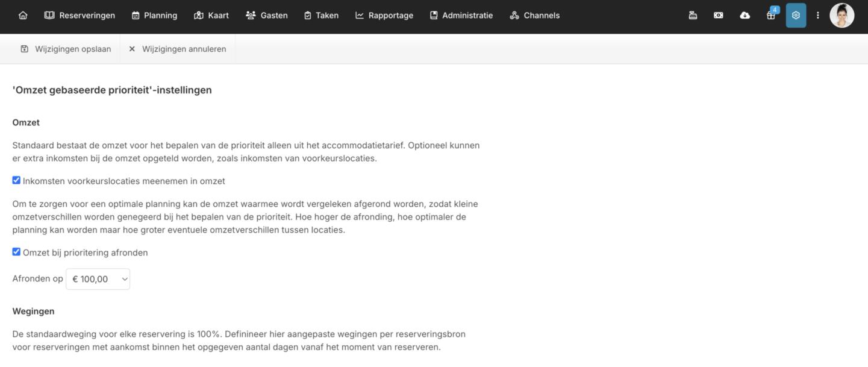Toggle Omzet bij prioritering afronden checkbox
The image size is (868, 367).
16,252
